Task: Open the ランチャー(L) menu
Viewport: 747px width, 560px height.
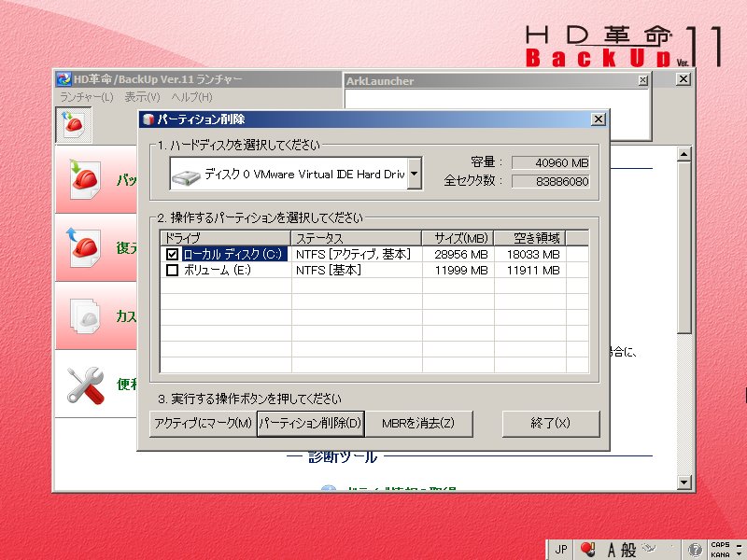Action: (x=87, y=97)
